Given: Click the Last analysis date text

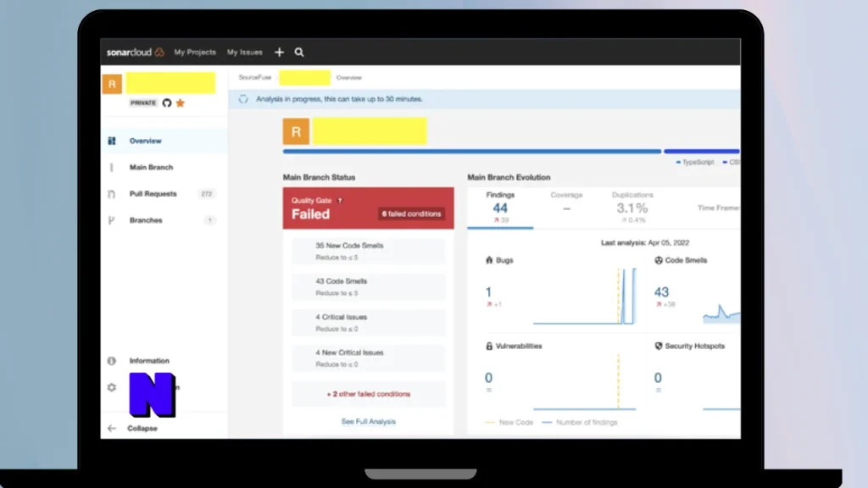Looking at the screenshot, I should [645, 243].
